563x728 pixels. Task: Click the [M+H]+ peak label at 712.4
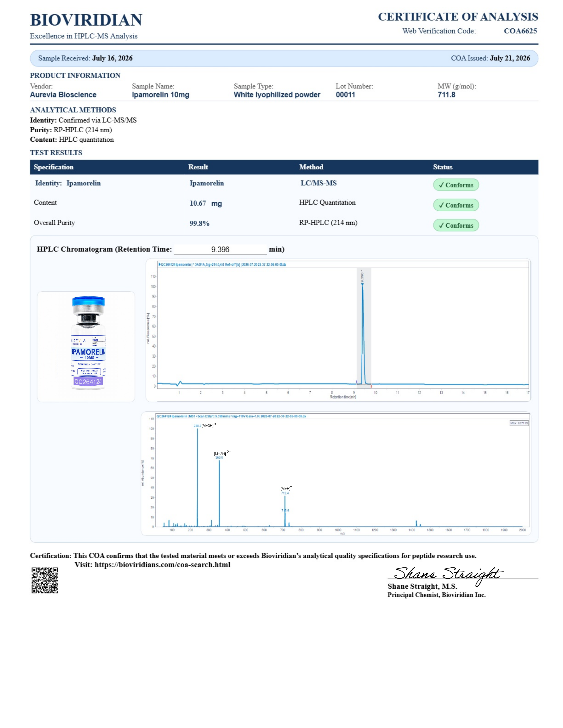286,488
